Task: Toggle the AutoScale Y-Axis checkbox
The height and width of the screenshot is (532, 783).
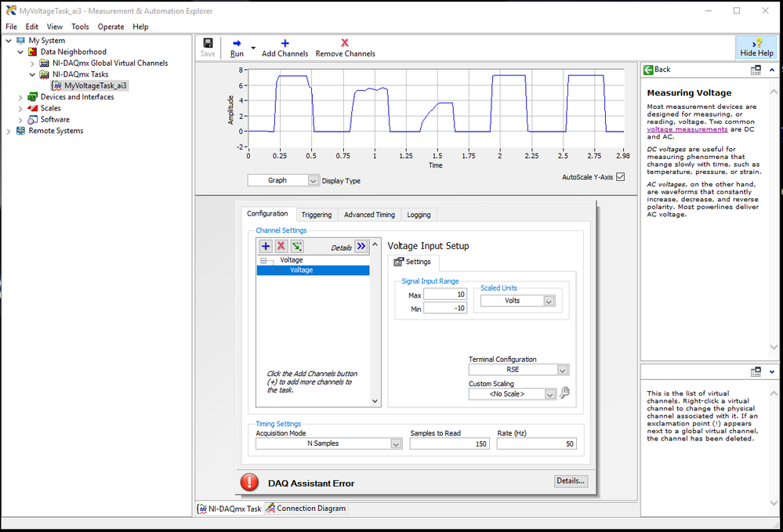Action: point(620,176)
